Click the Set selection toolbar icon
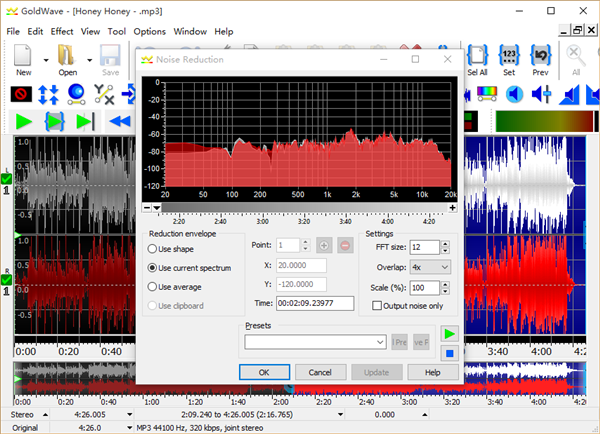The image size is (600, 434). [x=508, y=56]
